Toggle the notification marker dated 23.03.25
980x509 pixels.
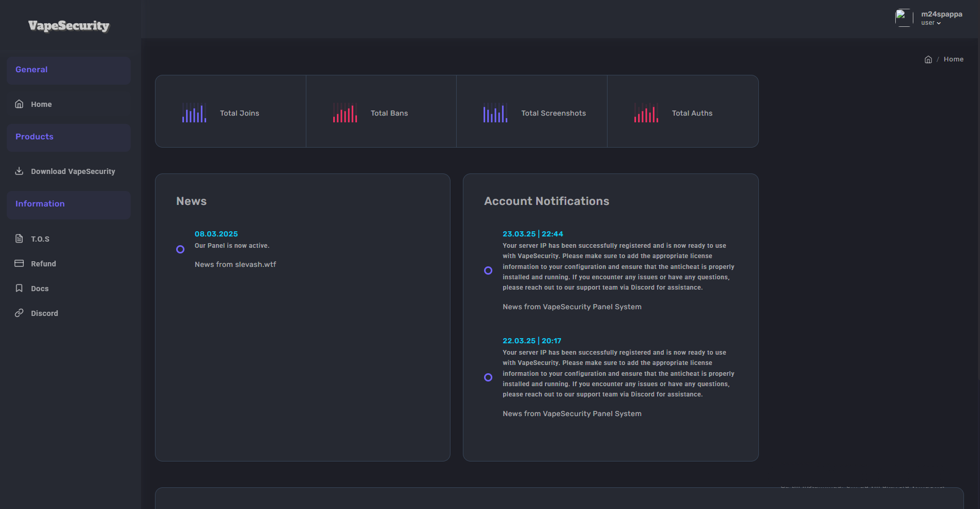click(488, 270)
